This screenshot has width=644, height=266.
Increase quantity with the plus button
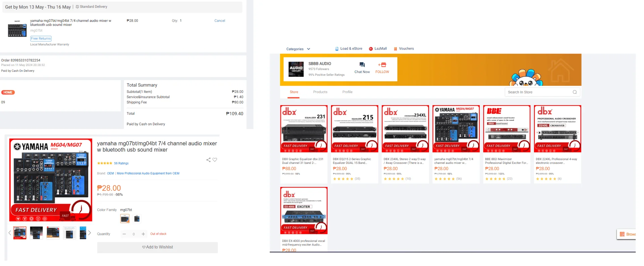click(143, 234)
